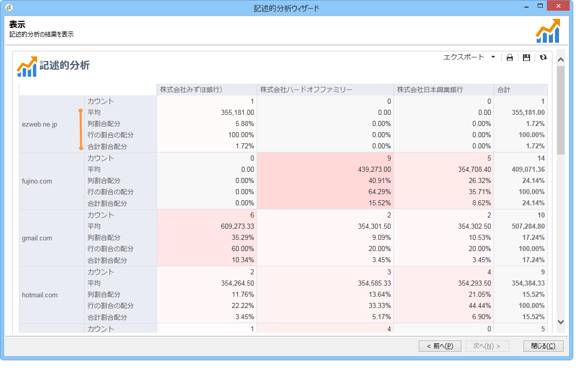588x372 pixels.
Task: Click the 60.00% cell in gmail.com row
Action: click(242, 249)
